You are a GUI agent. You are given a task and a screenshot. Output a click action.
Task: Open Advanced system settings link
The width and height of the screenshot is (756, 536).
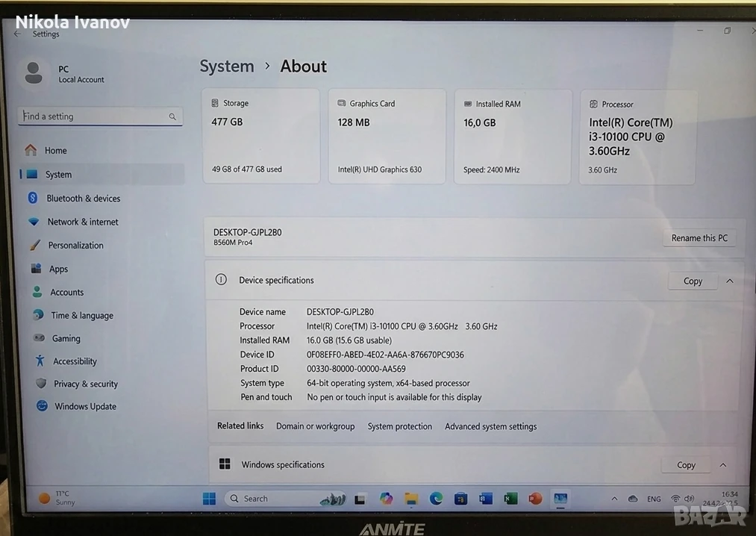click(x=491, y=426)
